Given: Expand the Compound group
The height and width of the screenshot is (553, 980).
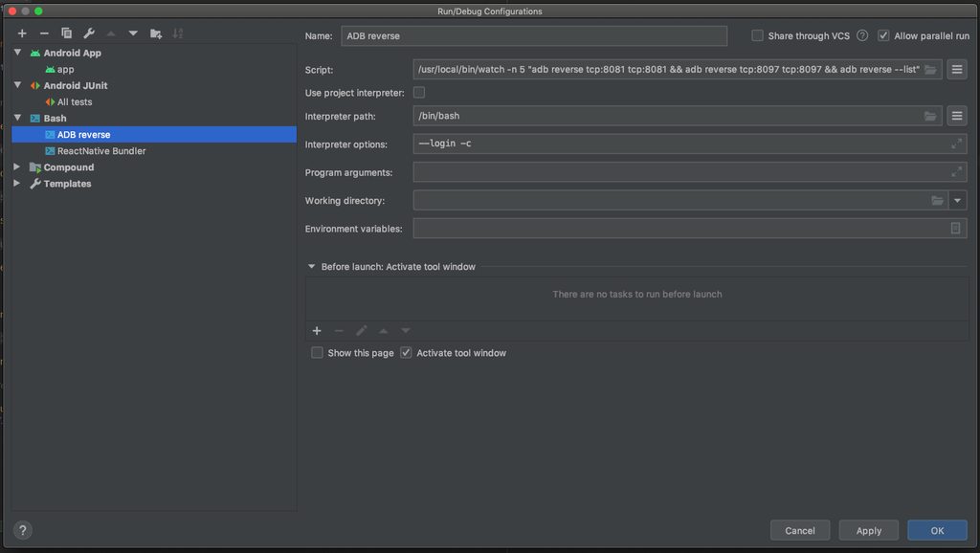Looking at the screenshot, I should (17, 166).
